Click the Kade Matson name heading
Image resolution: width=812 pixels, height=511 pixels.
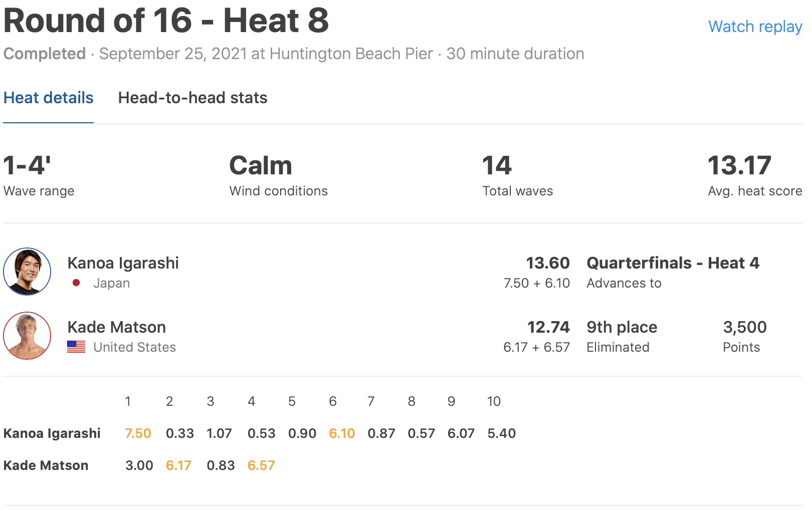(116, 327)
